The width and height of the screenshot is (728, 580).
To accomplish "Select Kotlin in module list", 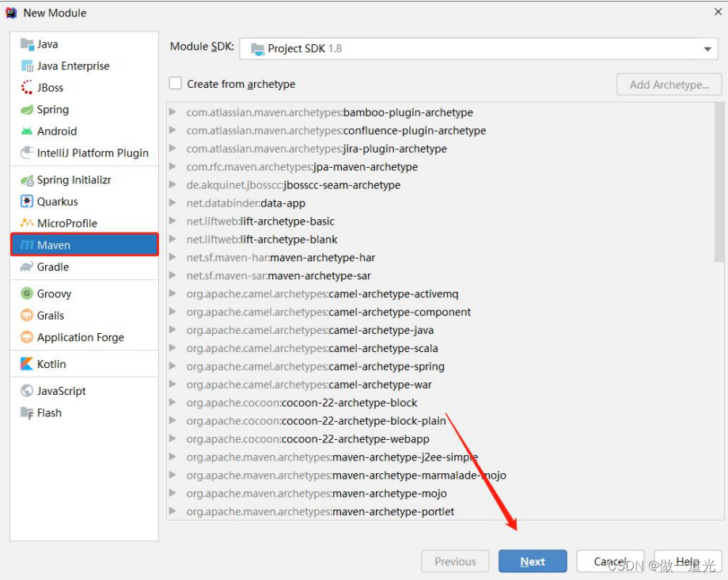I will pos(84,364).
